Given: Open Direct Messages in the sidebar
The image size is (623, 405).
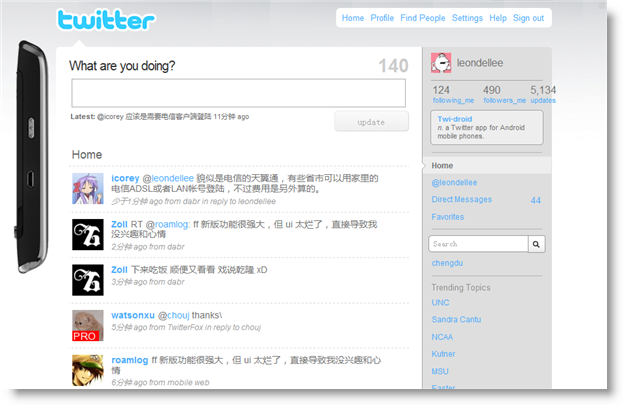Looking at the screenshot, I should pyautogui.click(x=462, y=200).
